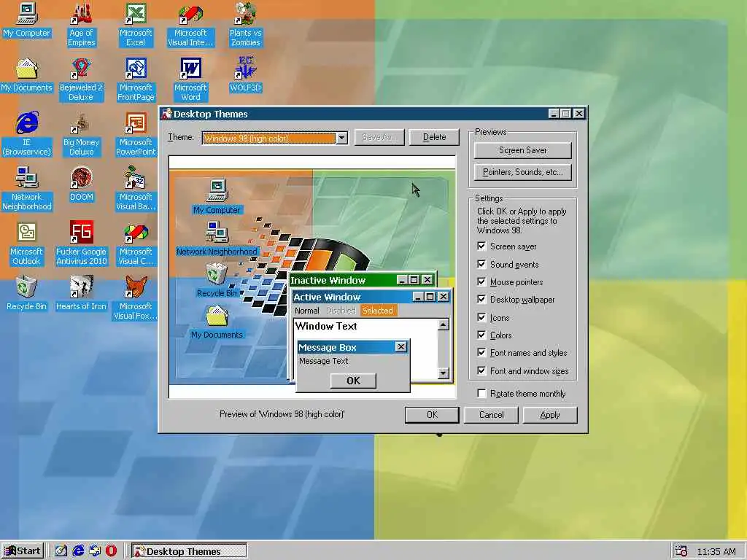Open the Start menu
This screenshot has width=747, height=560.
click(x=23, y=551)
